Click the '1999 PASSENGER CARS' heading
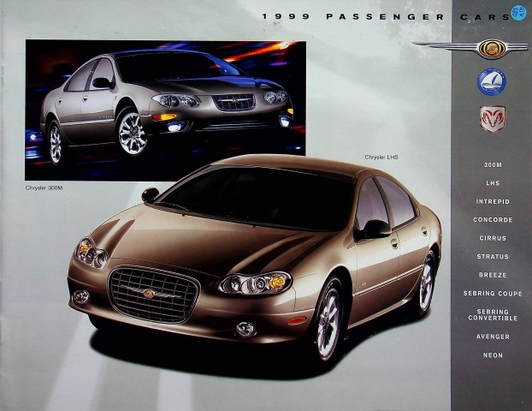This screenshot has height=411, width=532. 387,16
